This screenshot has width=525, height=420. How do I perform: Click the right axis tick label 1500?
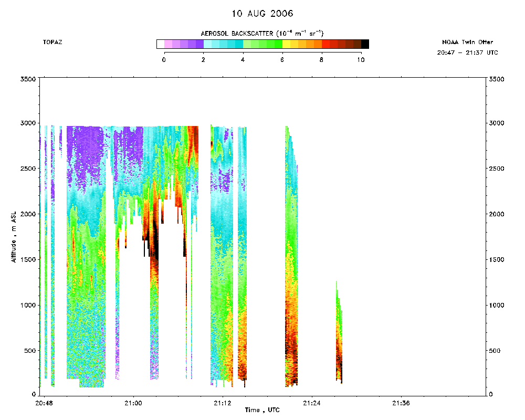497,259
